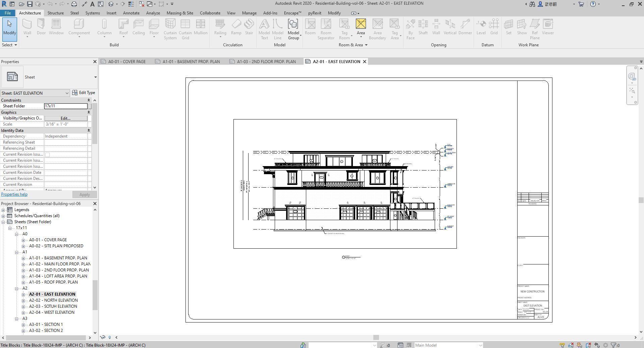Expand the Select panel dropdown

click(x=9, y=45)
